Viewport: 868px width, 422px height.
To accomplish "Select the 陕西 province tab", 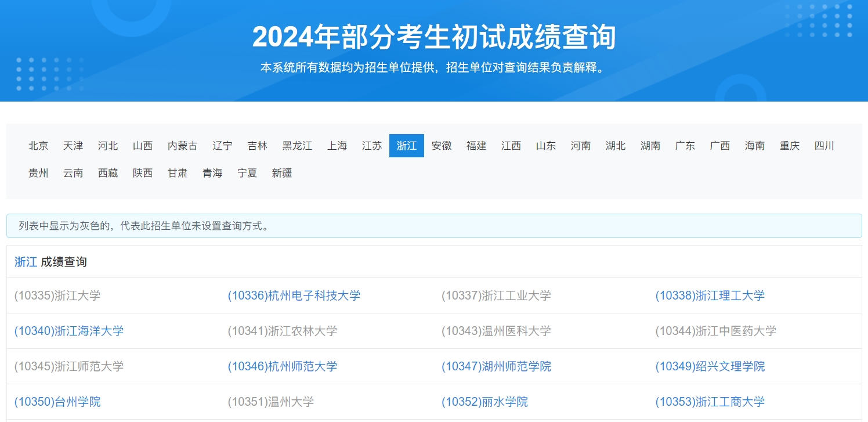I will pyautogui.click(x=143, y=173).
